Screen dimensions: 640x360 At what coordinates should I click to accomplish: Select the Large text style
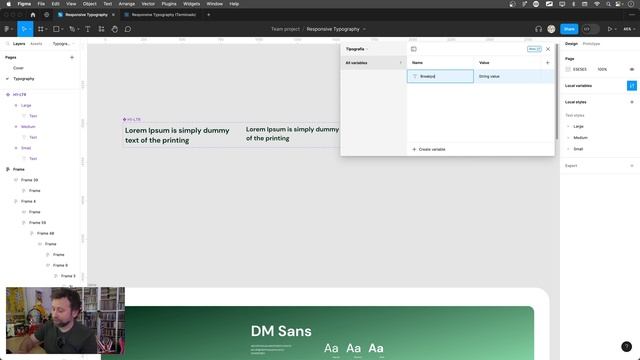(x=578, y=127)
